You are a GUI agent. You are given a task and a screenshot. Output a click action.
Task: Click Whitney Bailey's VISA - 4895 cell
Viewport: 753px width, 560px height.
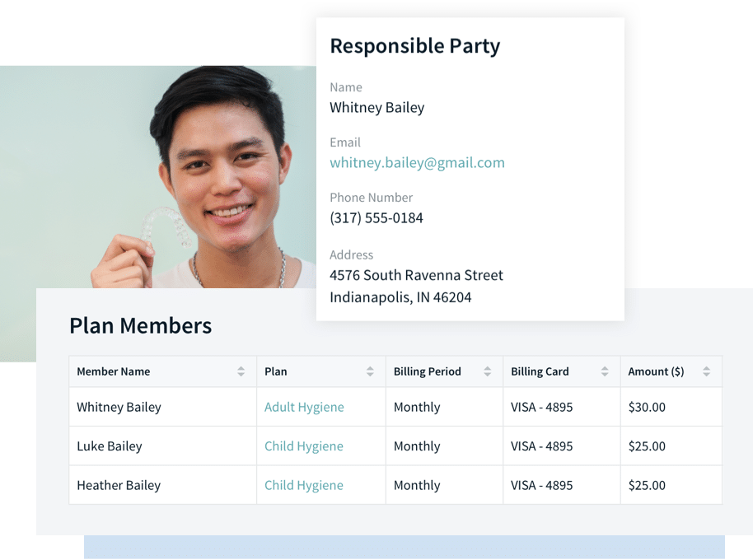pos(561,407)
